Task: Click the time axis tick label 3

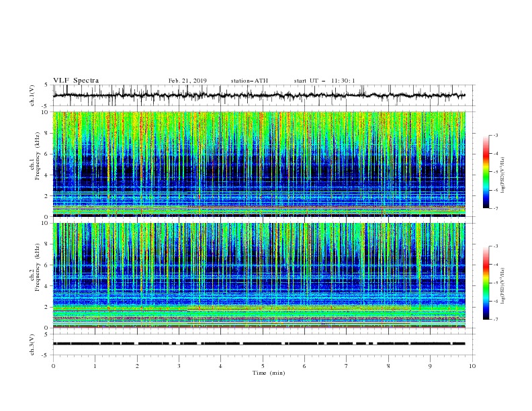Action: pos(179,366)
